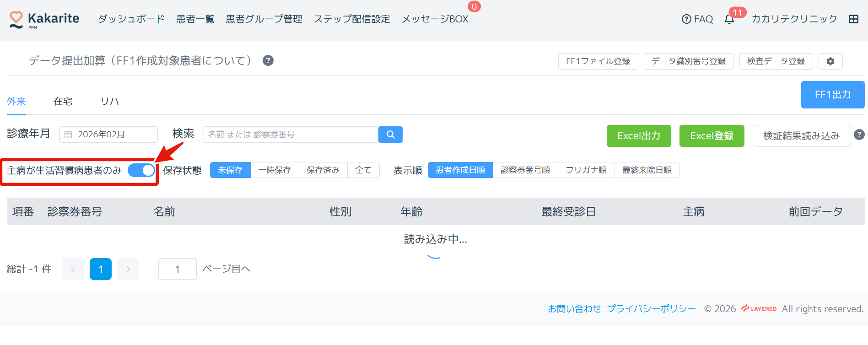Go to next page arrow

click(128, 269)
